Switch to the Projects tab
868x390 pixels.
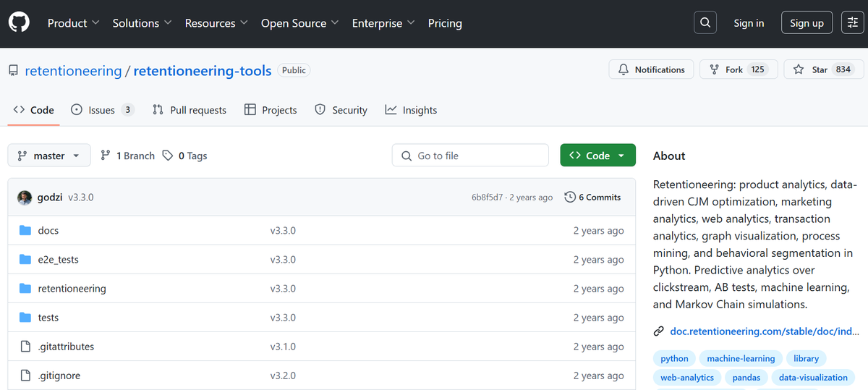point(271,110)
